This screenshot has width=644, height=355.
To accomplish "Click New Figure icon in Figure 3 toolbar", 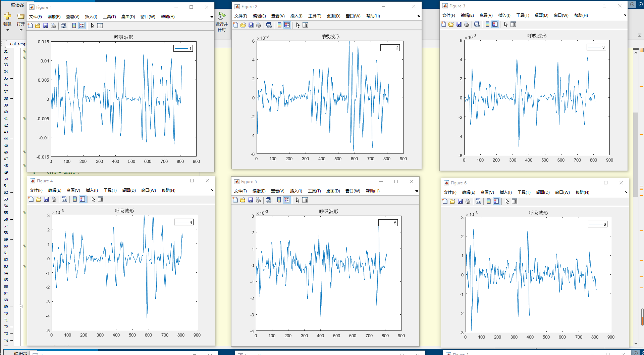I will [x=443, y=24].
